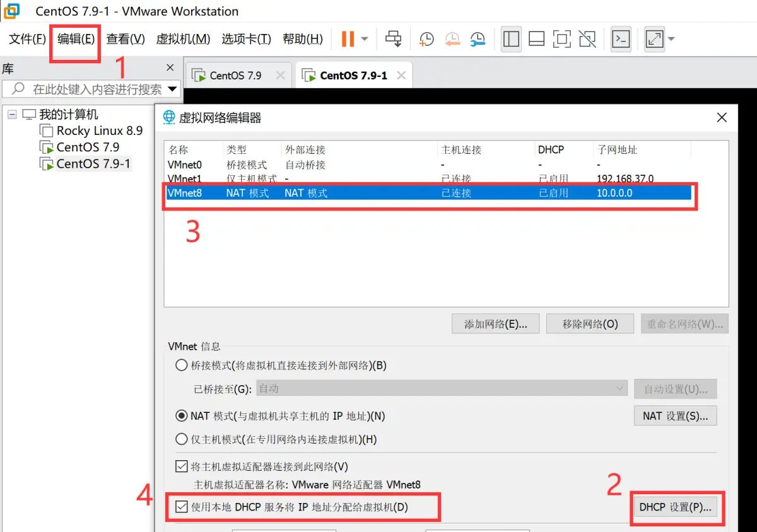Open the library search filter dropdown
The width and height of the screenshot is (757, 532).
(x=172, y=88)
